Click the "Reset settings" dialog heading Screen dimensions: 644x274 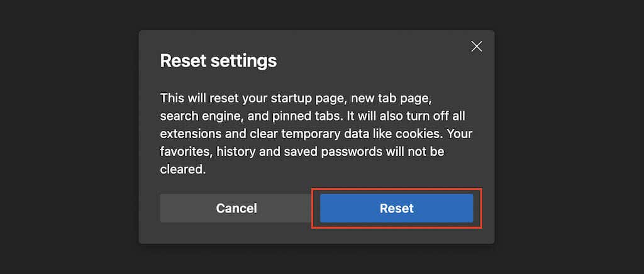click(x=218, y=61)
